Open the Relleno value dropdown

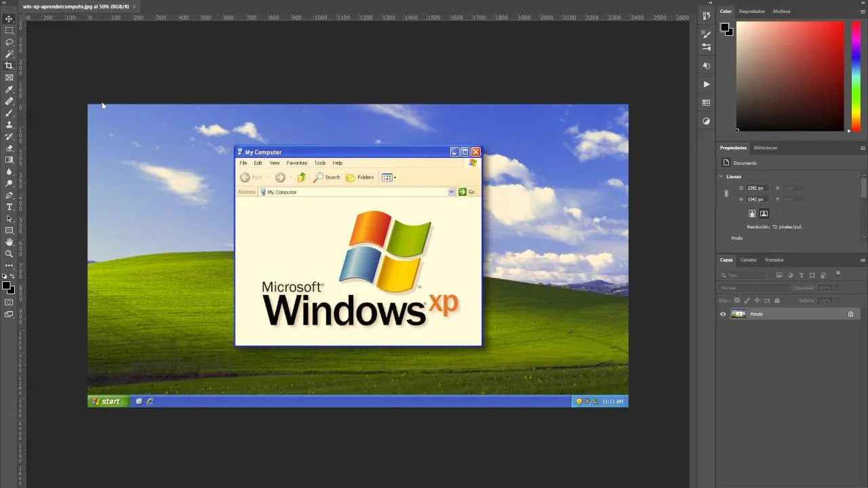(x=835, y=300)
